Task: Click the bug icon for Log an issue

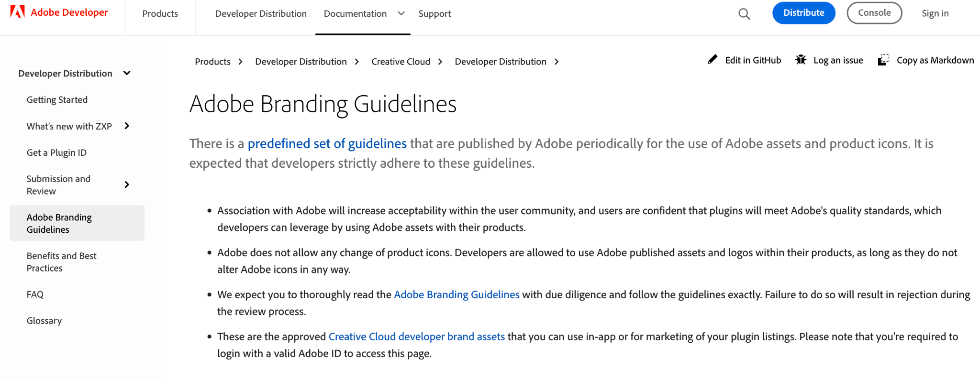Action: coord(801,60)
